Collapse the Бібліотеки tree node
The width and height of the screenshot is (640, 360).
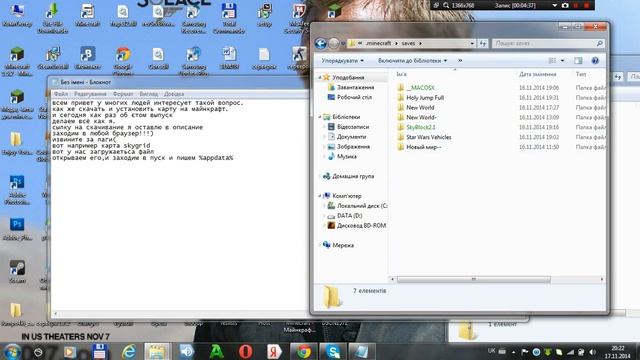coord(320,117)
